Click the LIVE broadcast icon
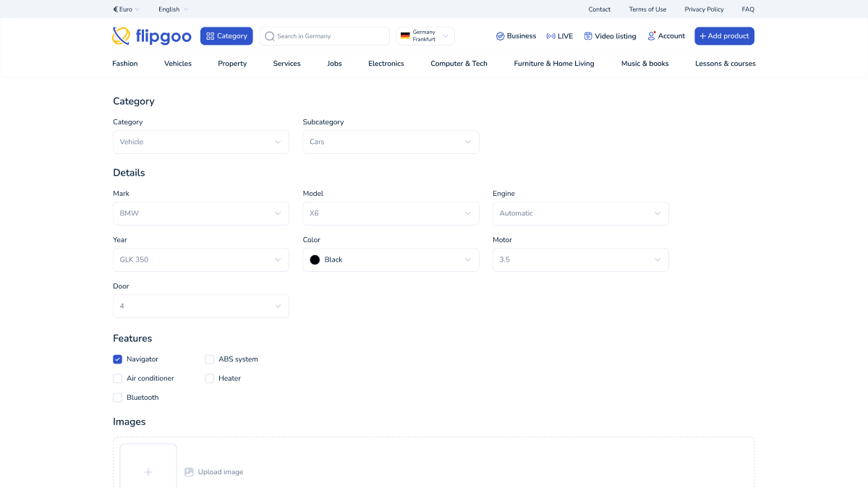This screenshot has height=488, width=868. tap(550, 36)
